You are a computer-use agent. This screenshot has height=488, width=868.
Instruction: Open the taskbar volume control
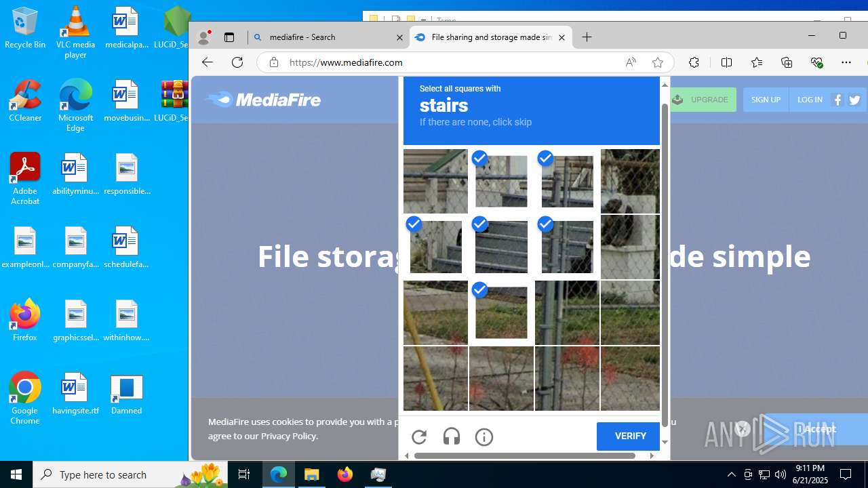pos(781,474)
